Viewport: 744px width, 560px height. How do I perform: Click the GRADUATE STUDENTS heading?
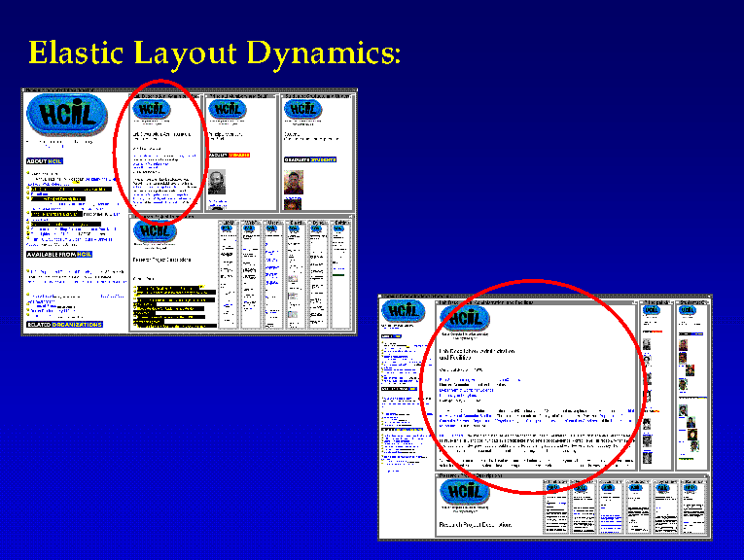click(x=310, y=159)
